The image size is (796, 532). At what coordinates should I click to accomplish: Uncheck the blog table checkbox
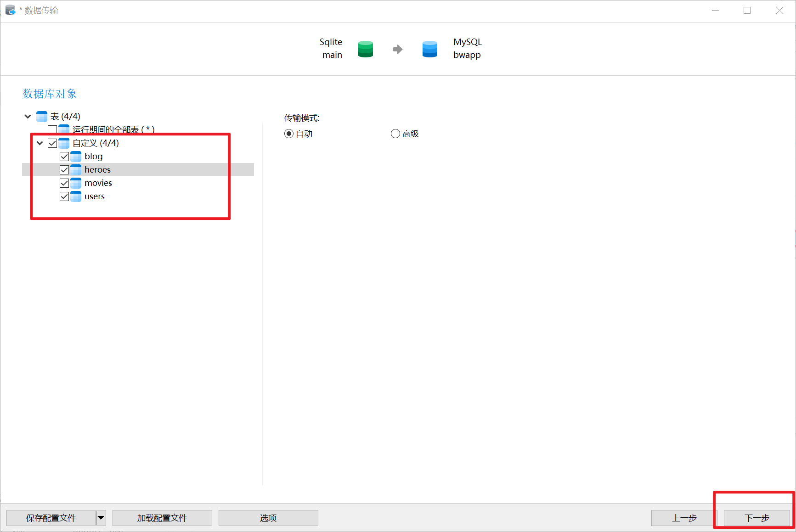pos(64,157)
